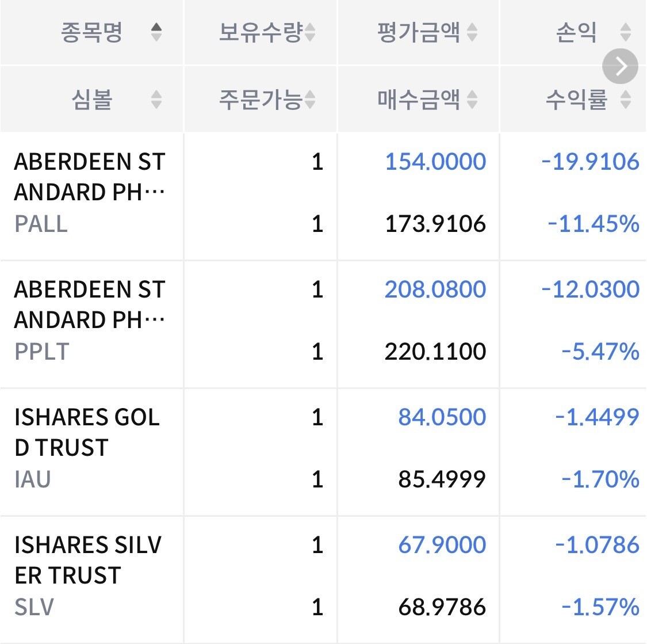Sort by 매수금액 using its sort arrows
647x644 pixels.
pyautogui.click(x=472, y=100)
